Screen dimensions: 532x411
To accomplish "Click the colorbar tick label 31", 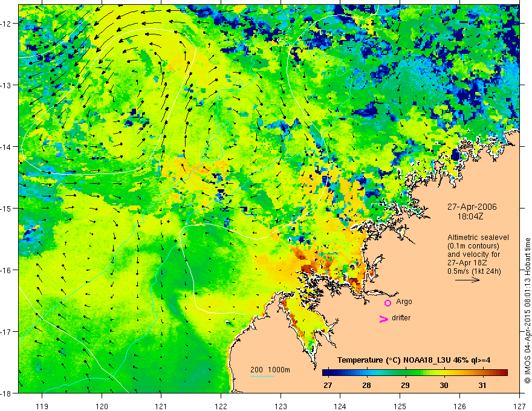I will click(x=482, y=385).
